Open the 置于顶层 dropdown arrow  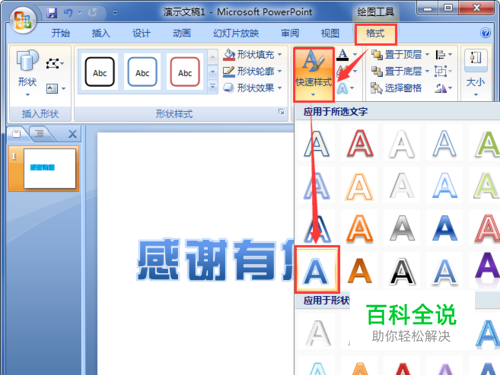pos(427,54)
